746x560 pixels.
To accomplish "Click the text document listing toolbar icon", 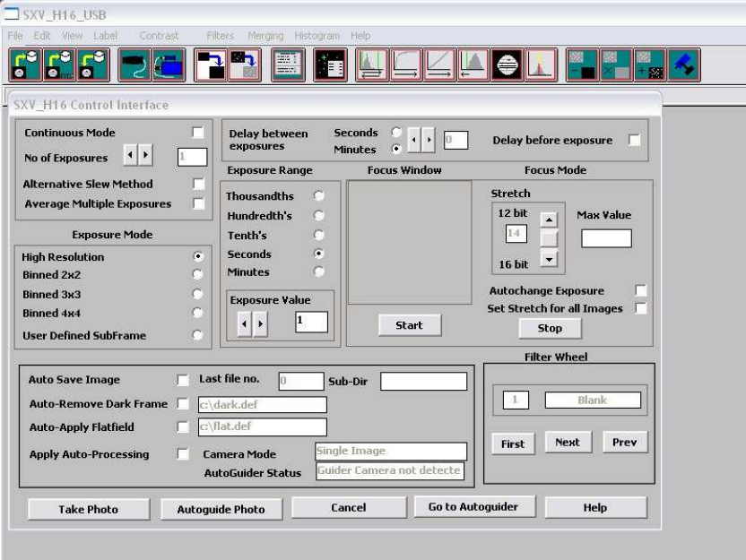I will click(288, 65).
